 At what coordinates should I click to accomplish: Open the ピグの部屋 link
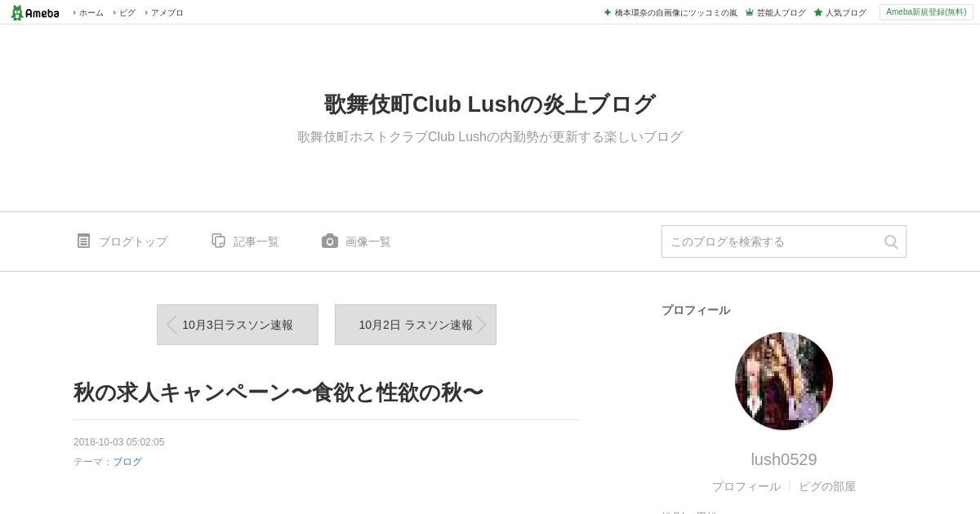coord(827,486)
